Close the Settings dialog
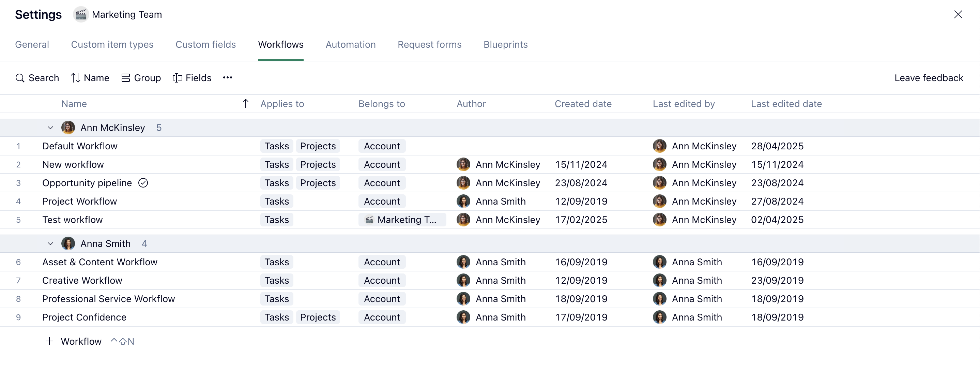Screen dimensions: 980x371 958,14
